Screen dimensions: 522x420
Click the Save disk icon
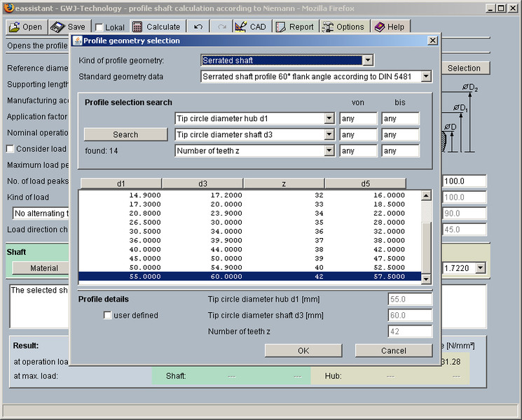coord(57,27)
